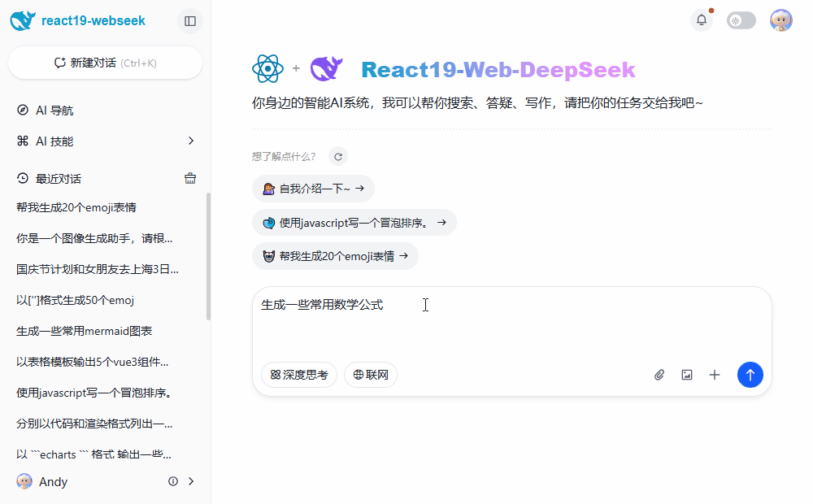813x504 pixels.
Task: Toggle 深度思考 deep thinking mode
Action: coord(299,375)
